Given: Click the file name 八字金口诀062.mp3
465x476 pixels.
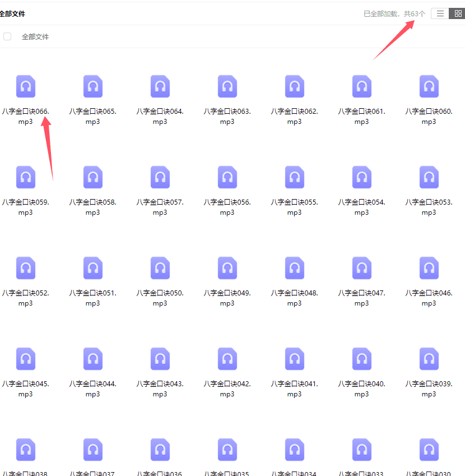Looking at the screenshot, I should 295,116.
